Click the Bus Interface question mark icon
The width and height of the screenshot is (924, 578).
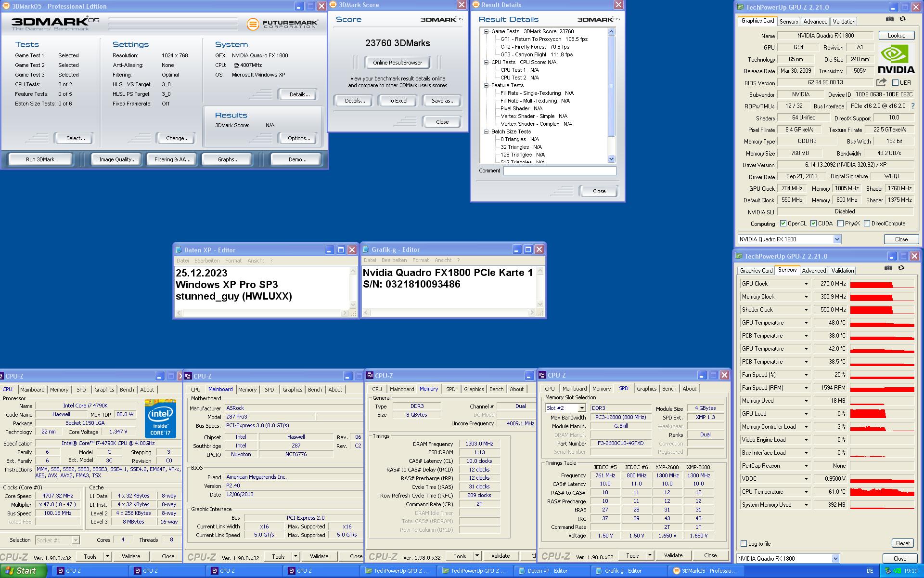point(913,106)
